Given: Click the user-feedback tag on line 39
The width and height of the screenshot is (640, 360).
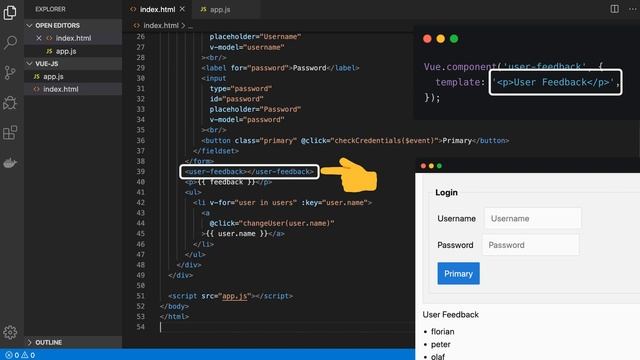Looking at the screenshot, I should tap(249, 171).
